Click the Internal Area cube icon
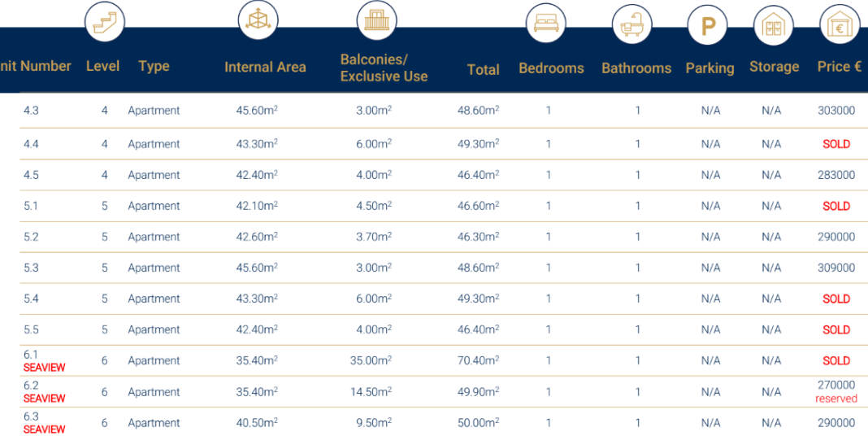The image size is (868, 436). (258, 20)
